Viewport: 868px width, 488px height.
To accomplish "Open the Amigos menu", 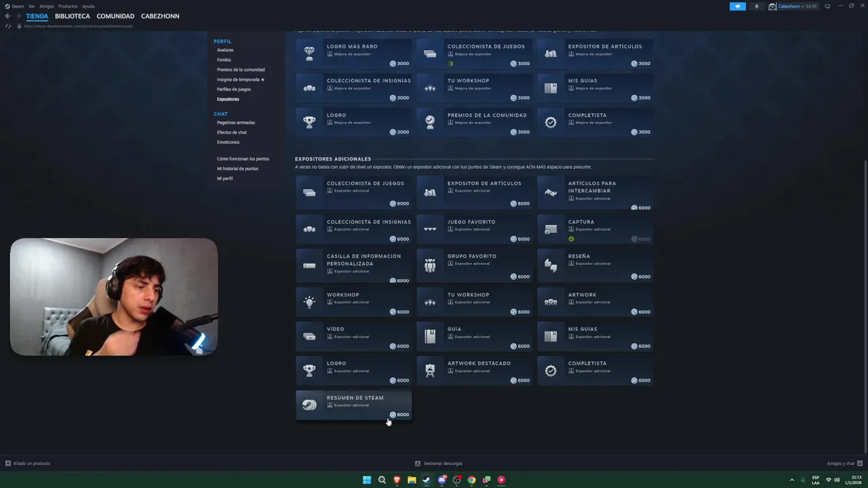I will [47, 6].
